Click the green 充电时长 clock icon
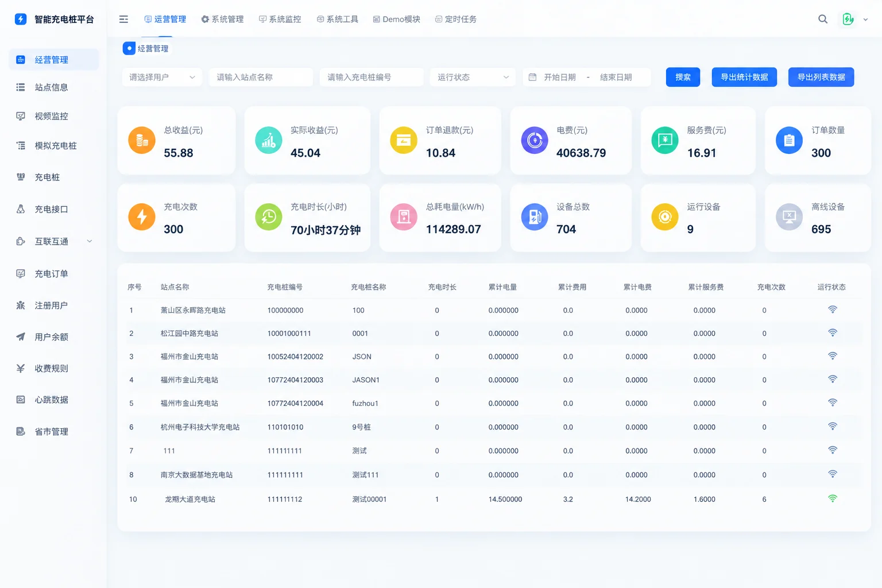Image resolution: width=882 pixels, height=588 pixels. coord(269,216)
